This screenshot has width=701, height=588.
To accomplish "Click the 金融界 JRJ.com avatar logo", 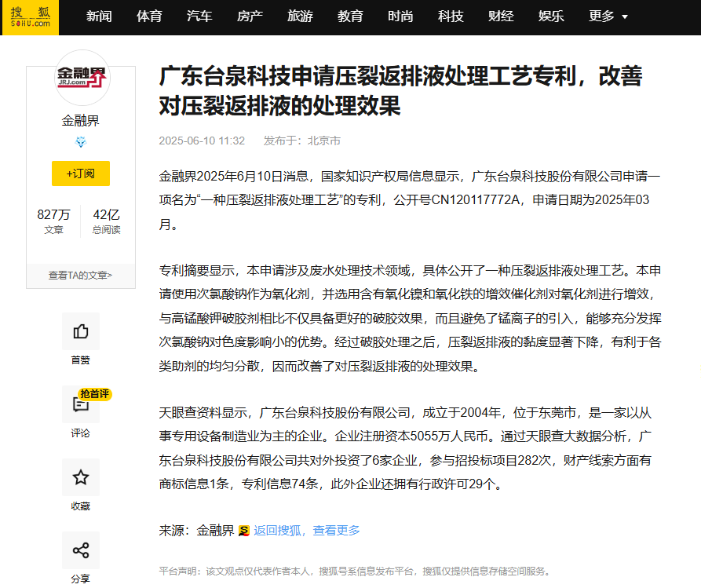I will [82, 78].
